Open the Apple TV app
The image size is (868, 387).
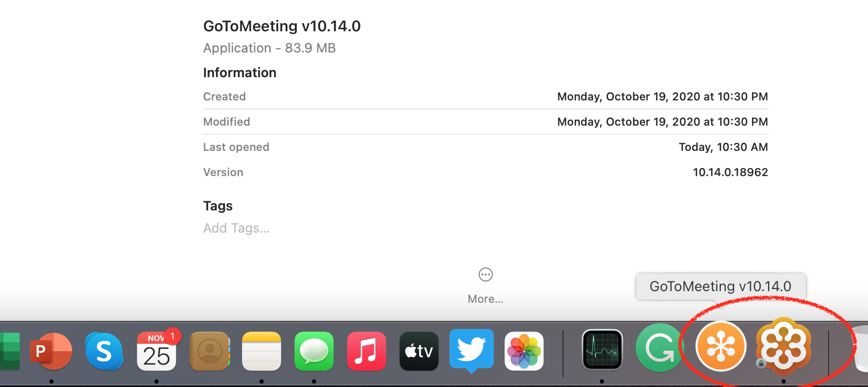pos(419,351)
